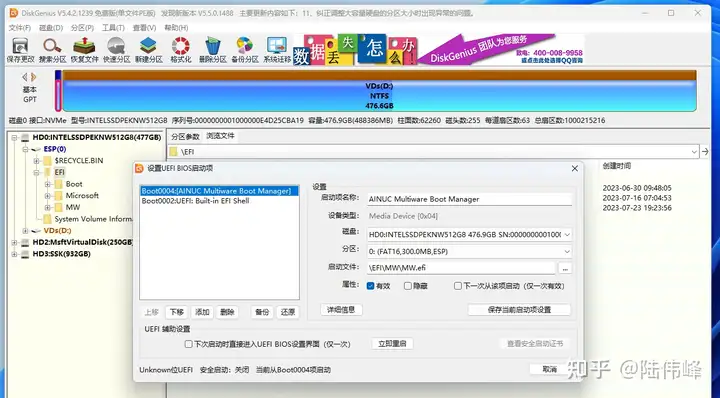Open the 分区(P) menu

[x=82, y=28]
